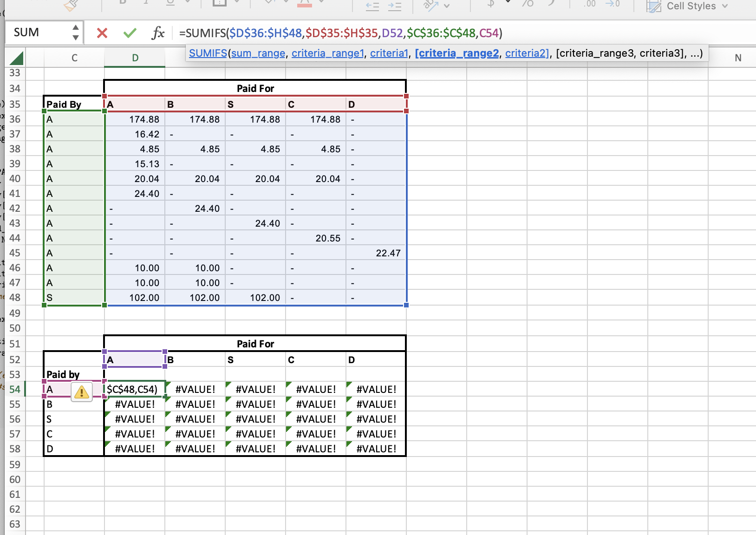Click the 22.47 cell in row 45

click(376, 253)
